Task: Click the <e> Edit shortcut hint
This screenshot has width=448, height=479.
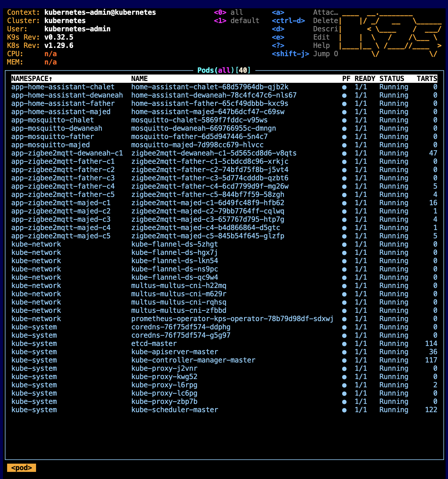Action: click(301, 37)
